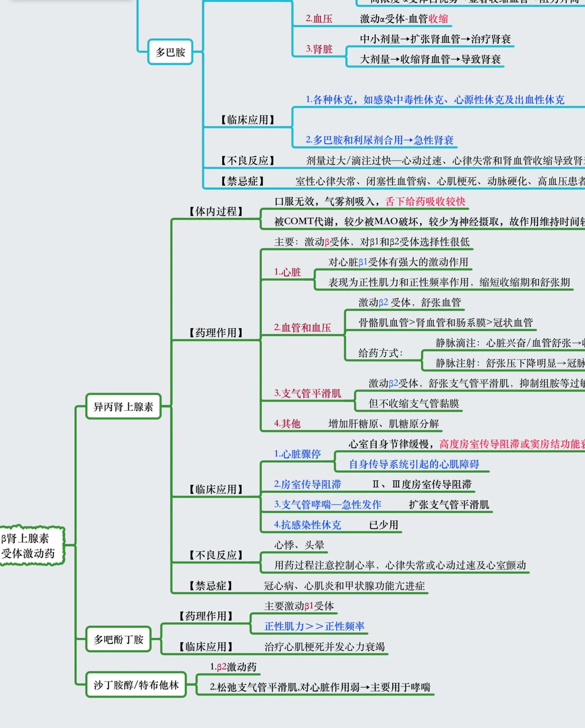Click 【临床应用】 under 多巴胺
This screenshot has height=728, width=585.
pos(247,120)
